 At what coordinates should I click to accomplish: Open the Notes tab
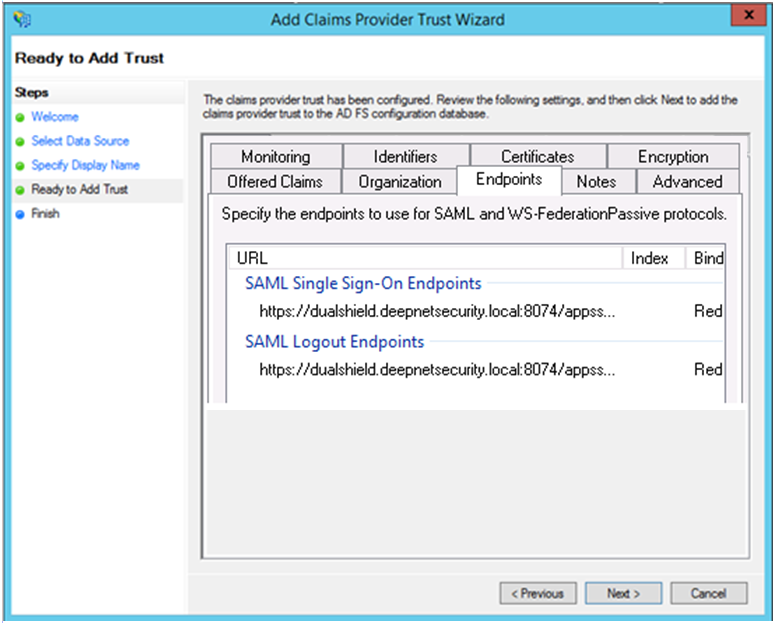[596, 182]
